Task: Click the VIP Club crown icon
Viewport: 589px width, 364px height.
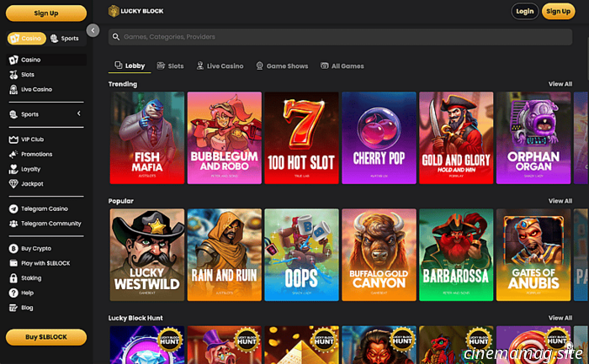Action: (13, 140)
